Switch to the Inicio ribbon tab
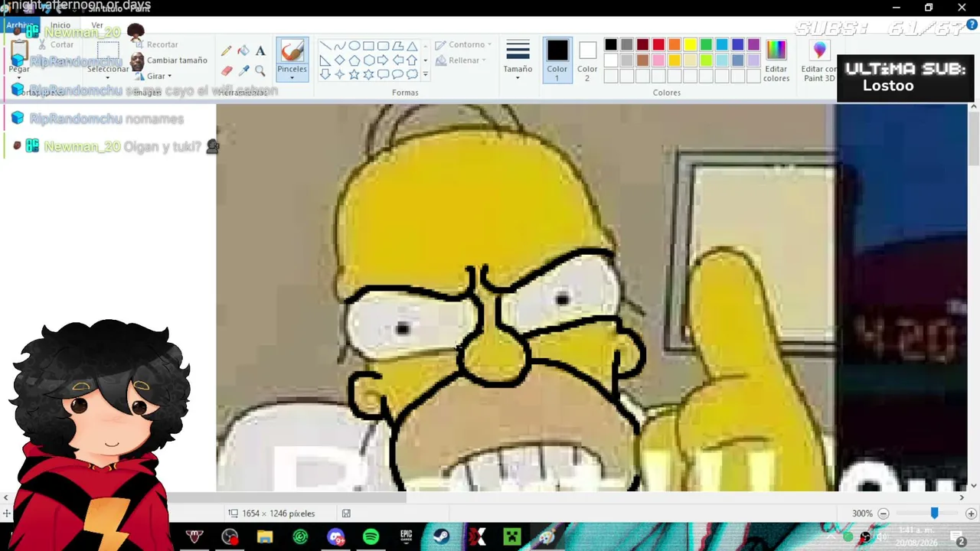 pyautogui.click(x=60, y=25)
